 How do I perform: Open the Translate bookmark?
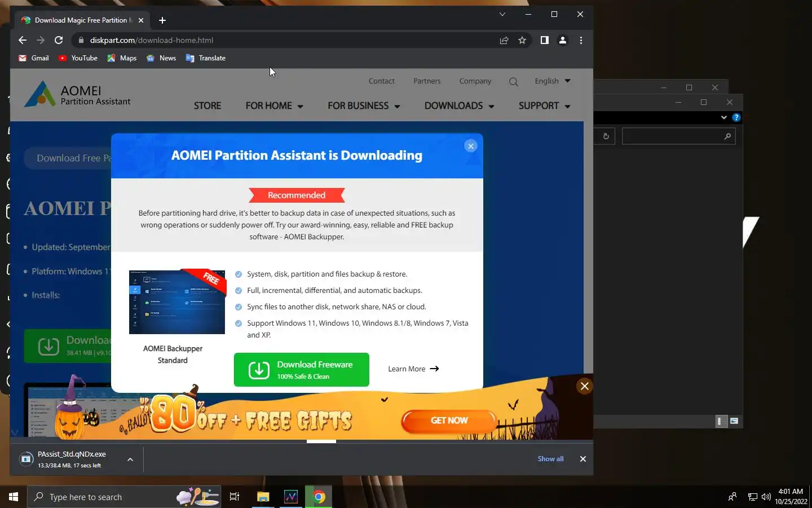pos(206,58)
